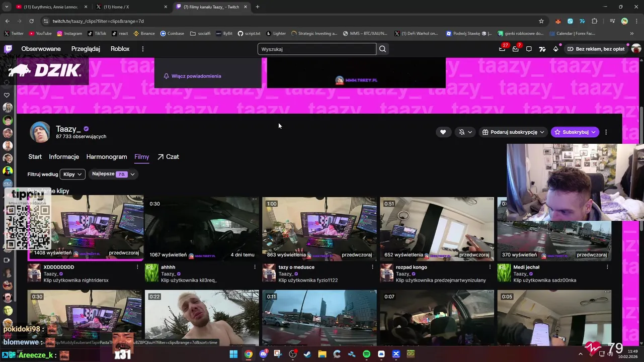This screenshot has height=362, width=644.
Task: Open notifications inbox with badge 7
Action: 515,49
